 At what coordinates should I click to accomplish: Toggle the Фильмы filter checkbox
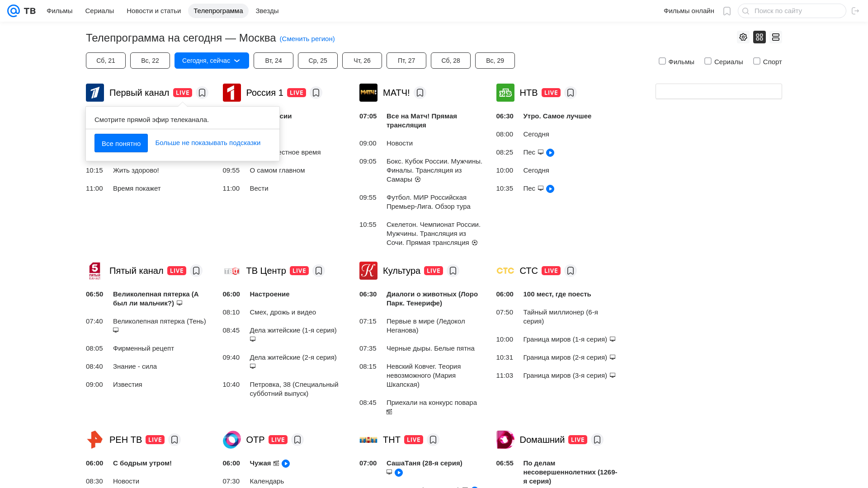point(662,61)
